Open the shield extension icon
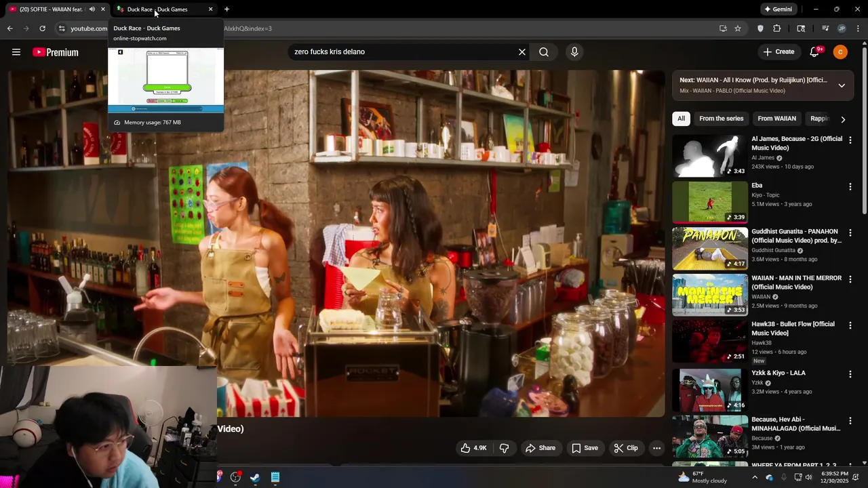 click(x=760, y=28)
